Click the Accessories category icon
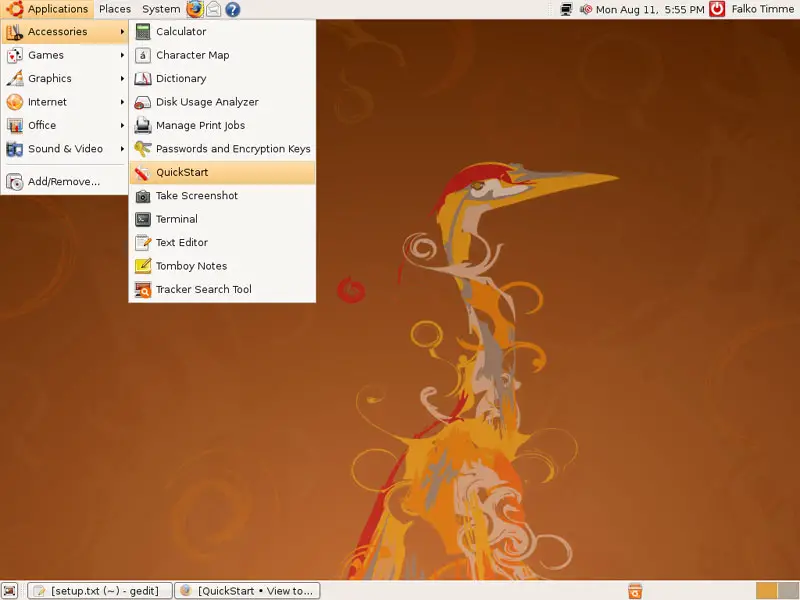The height and width of the screenshot is (600, 800). click(x=15, y=32)
